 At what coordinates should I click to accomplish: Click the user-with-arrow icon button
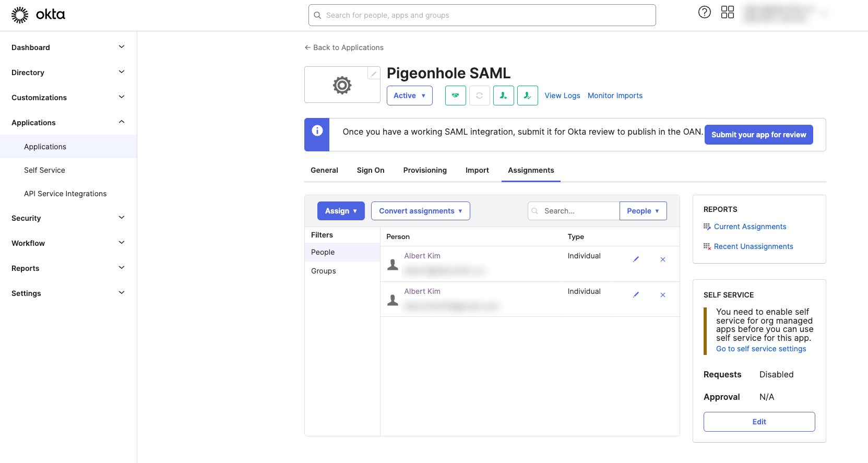coord(504,96)
